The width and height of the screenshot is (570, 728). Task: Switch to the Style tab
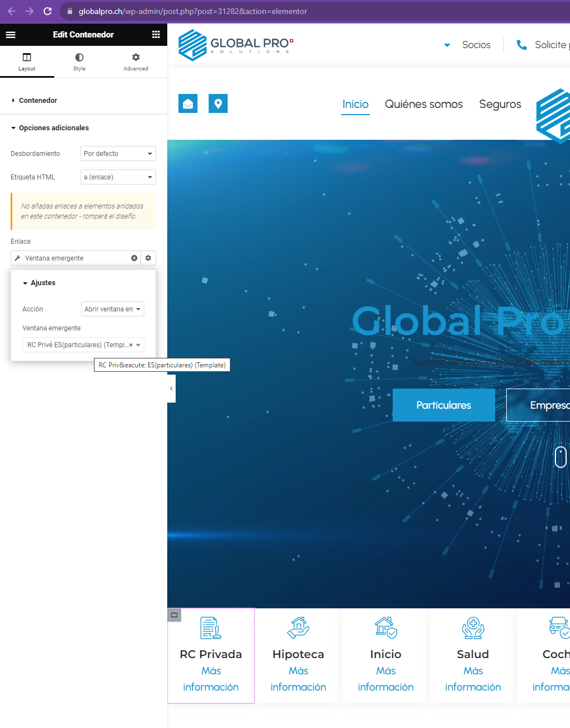79,62
